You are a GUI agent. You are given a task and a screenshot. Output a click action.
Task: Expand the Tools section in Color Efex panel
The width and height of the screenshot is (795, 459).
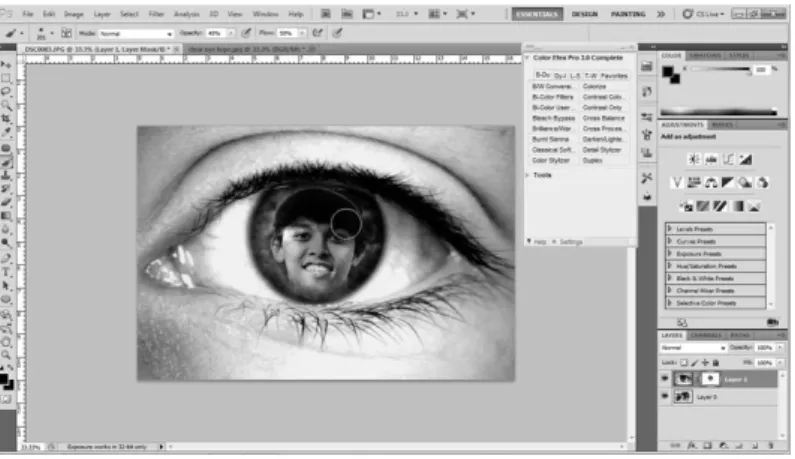528,175
